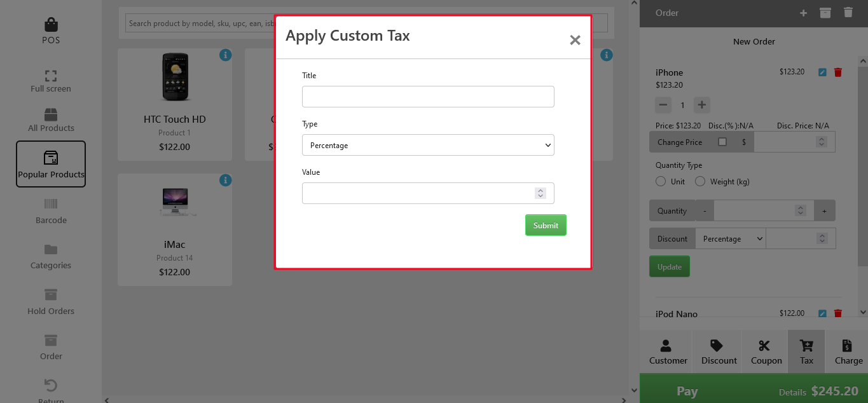The height and width of the screenshot is (403, 868).
Task: Open the Coupon scissors icon
Action: [764, 346]
